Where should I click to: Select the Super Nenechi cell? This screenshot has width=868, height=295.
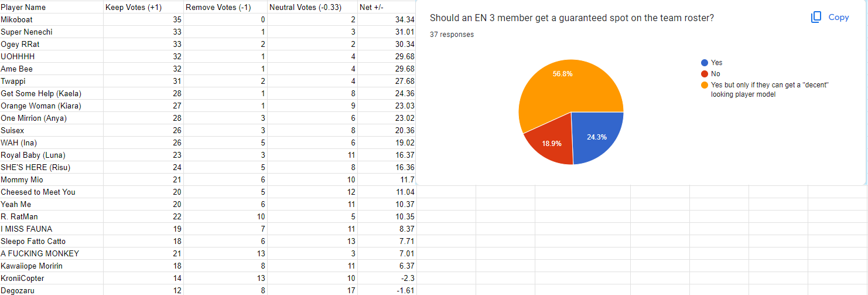52,32
